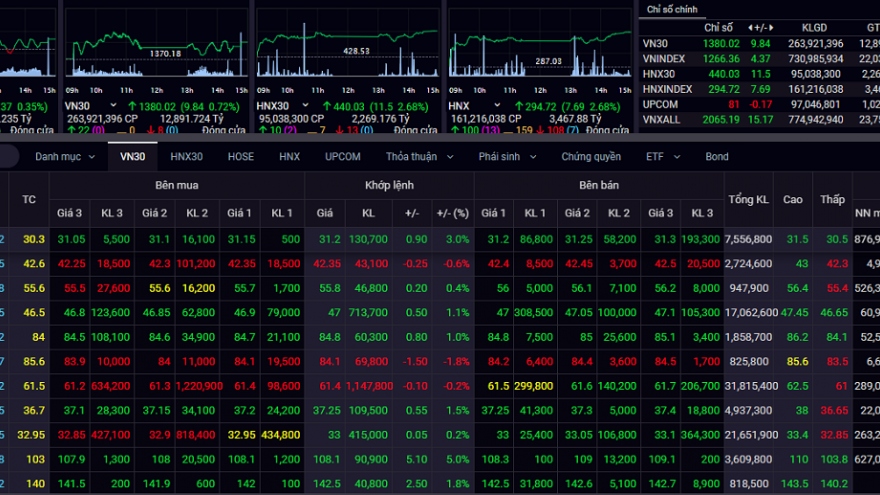Click matched volume 130,700
This screenshot has height=495, width=880.
tap(368, 239)
